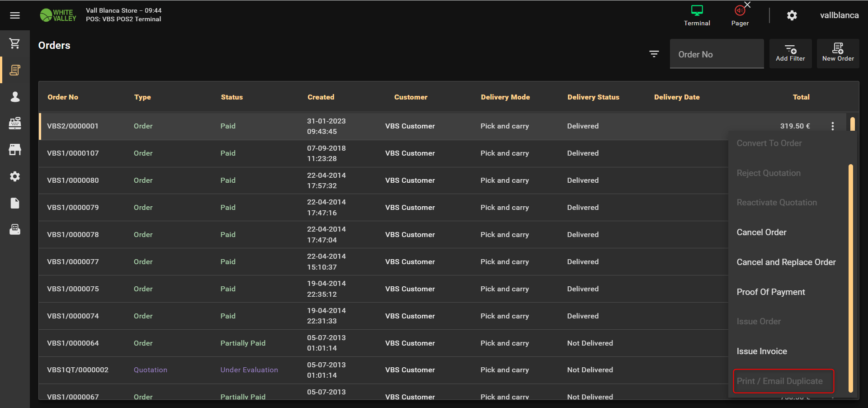The height and width of the screenshot is (408, 868).
Task: Click the New Order button
Action: [x=838, y=53]
